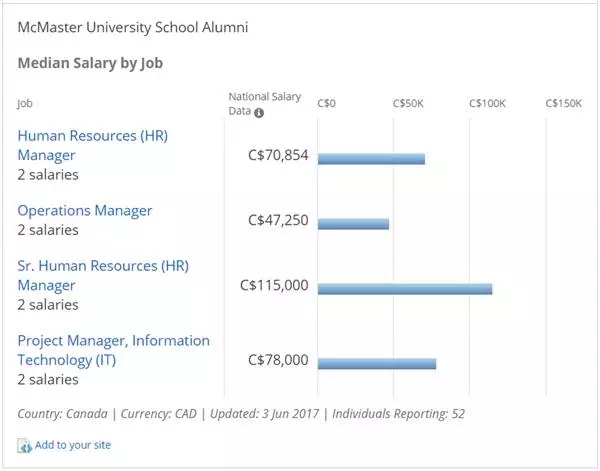Click the Job column header
Screen dimensions: 600x471
click(25, 103)
